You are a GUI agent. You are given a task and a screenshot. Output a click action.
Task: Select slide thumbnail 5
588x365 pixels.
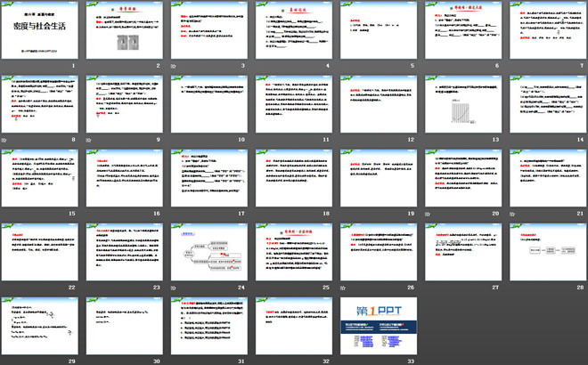click(x=379, y=30)
